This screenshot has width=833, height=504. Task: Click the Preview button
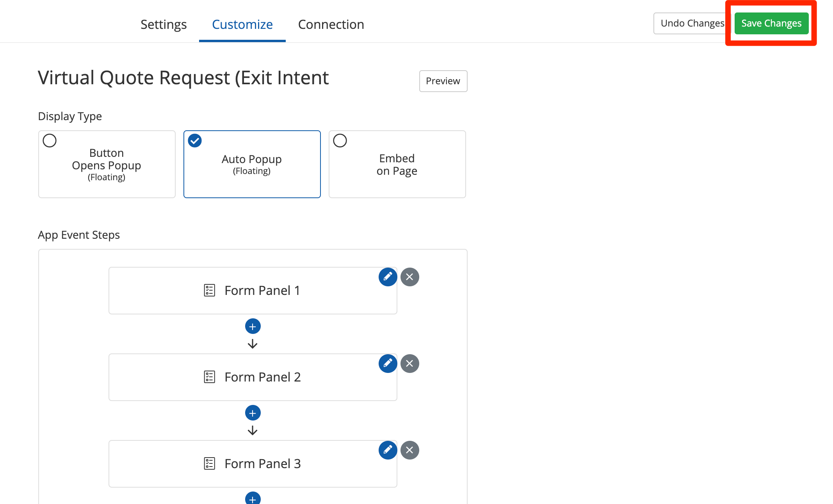443,81
